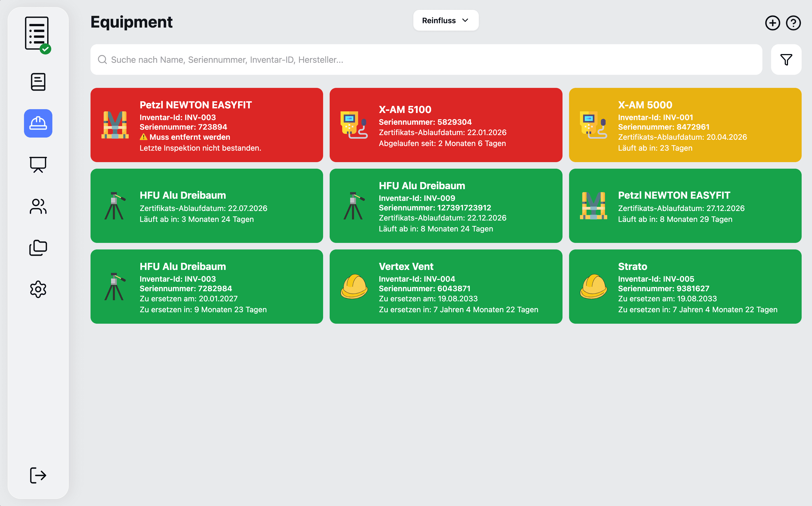Click harness icon on green Petzl card

593,206
